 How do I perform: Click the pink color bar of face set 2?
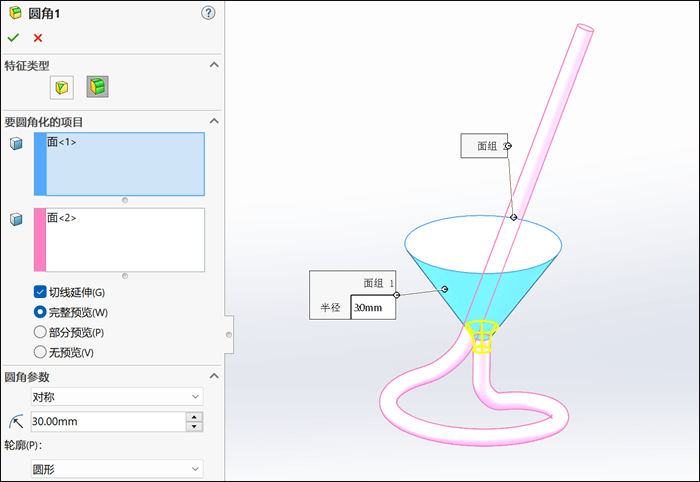click(x=40, y=240)
